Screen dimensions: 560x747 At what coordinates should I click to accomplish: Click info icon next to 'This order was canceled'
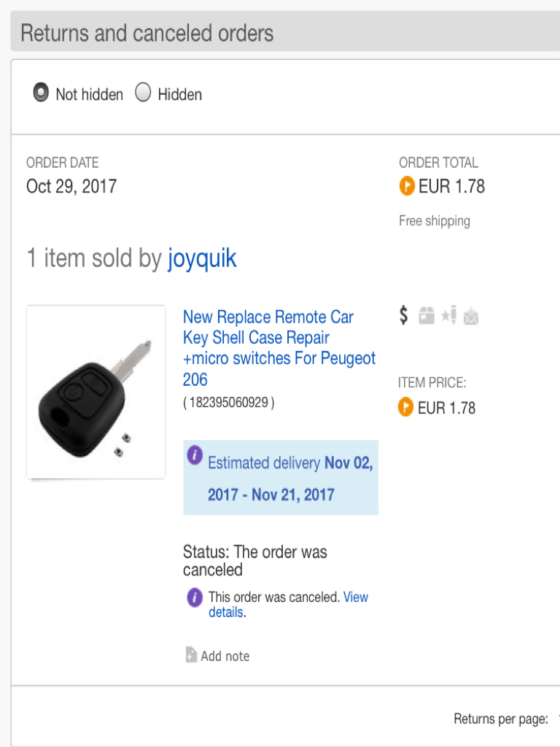pyautogui.click(x=195, y=597)
